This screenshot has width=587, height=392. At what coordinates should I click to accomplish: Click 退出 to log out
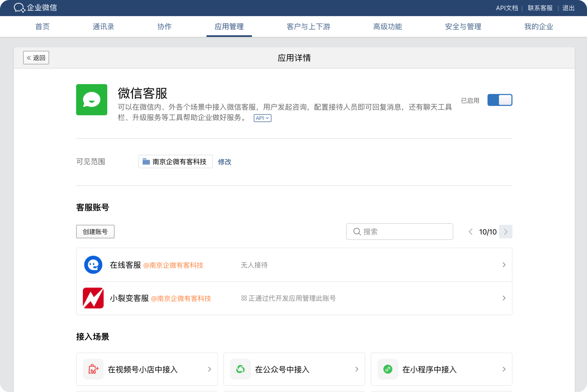(568, 8)
